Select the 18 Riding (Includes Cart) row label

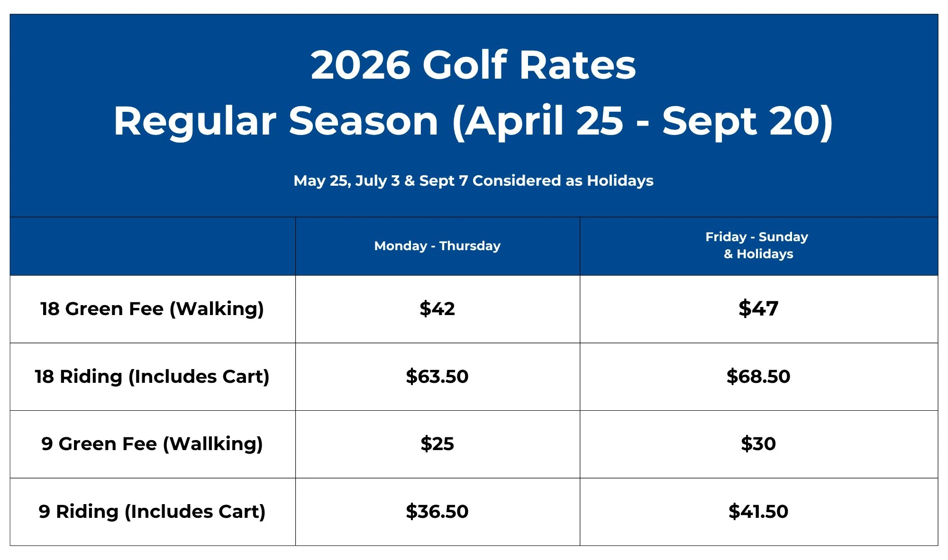coord(152,377)
